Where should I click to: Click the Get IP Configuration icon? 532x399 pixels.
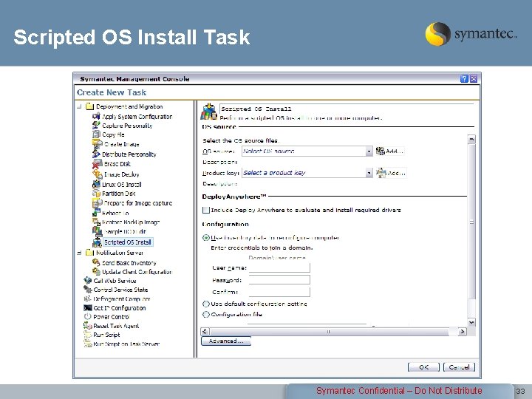tap(87, 307)
